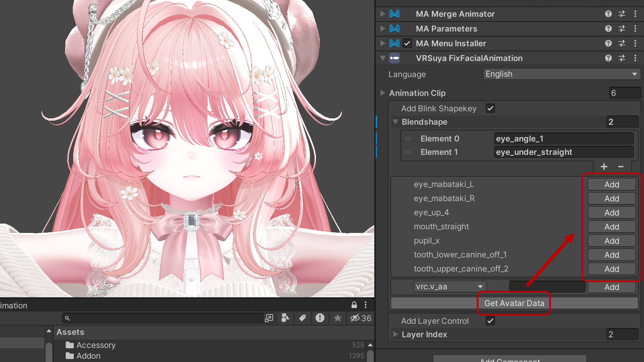
Task: Collapse the Blendshape list
Action: 395,122
